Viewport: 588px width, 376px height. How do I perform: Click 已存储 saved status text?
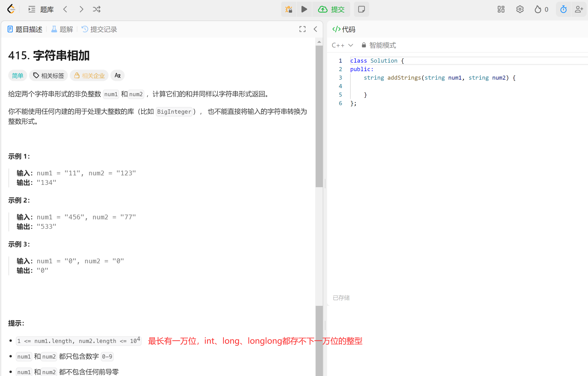point(341,298)
